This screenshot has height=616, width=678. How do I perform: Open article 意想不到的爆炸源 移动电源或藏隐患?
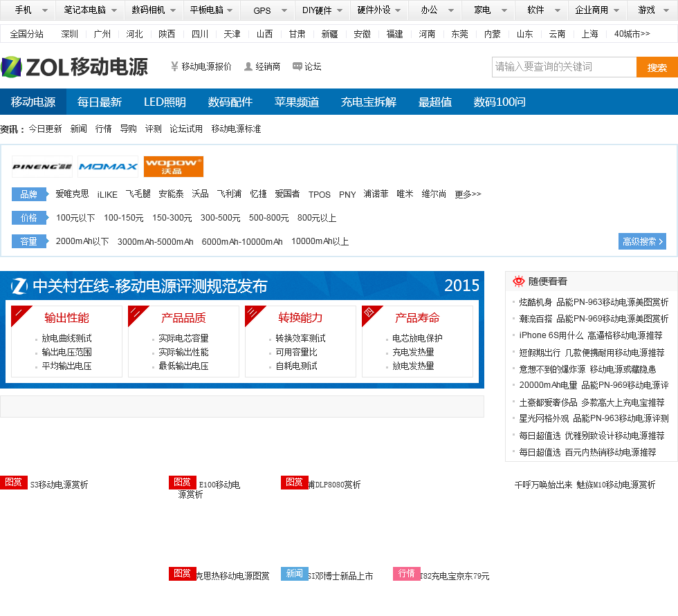587,369
